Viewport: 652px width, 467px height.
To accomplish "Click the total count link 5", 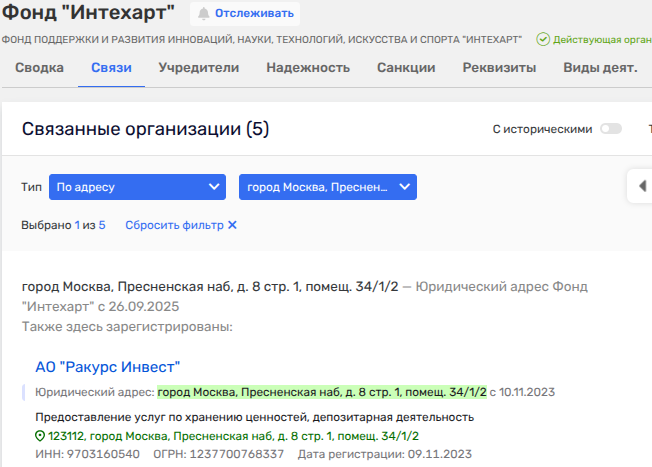I will coord(102,225).
